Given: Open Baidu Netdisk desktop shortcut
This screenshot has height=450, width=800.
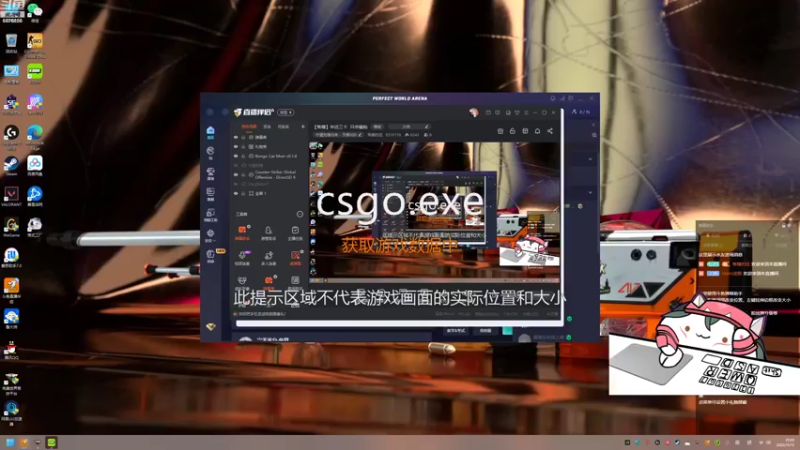Looking at the screenshot, I should click(x=35, y=165).
